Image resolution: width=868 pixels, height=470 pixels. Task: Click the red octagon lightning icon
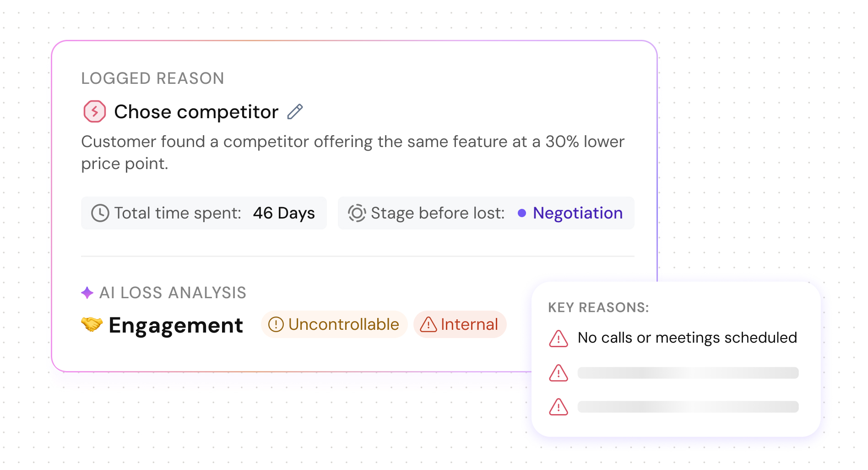pos(95,111)
